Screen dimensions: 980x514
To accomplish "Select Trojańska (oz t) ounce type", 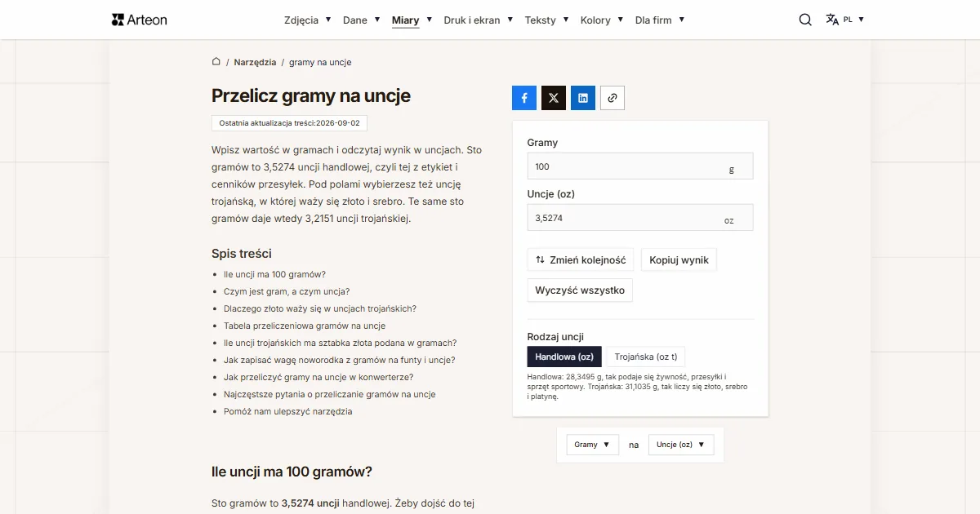I will pyautogui.click(x=646, y=357).
